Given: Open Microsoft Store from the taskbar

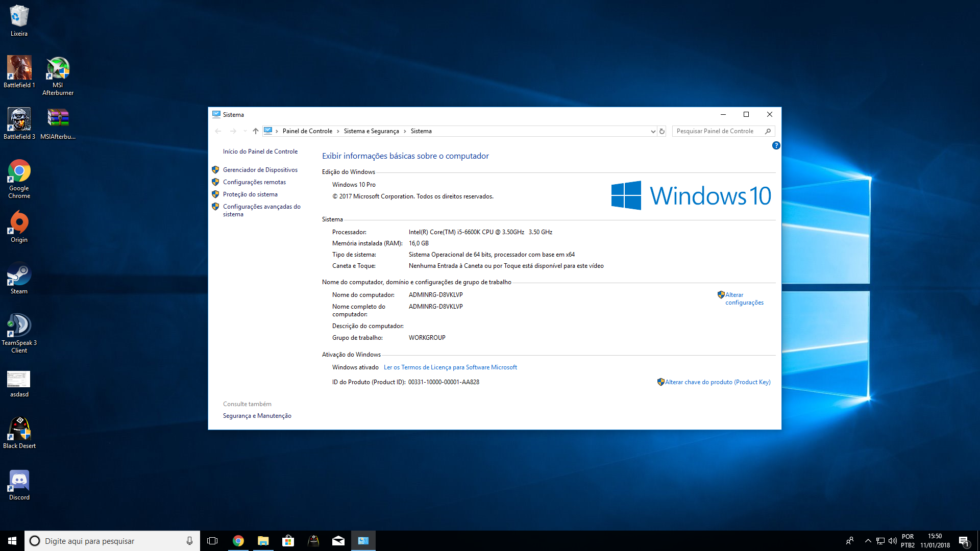Looking at the screenshot, I should coord(288,541).
